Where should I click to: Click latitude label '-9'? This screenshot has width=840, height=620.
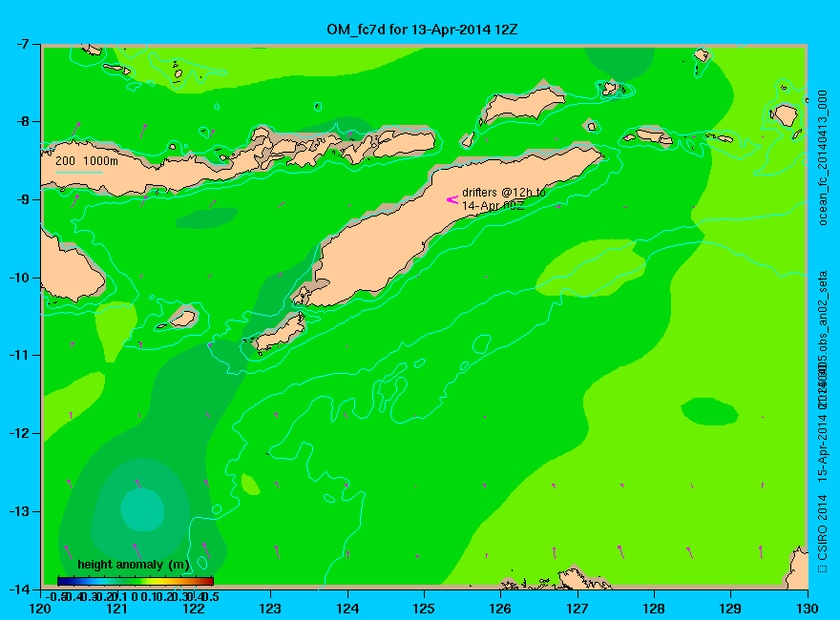(21, 199)
